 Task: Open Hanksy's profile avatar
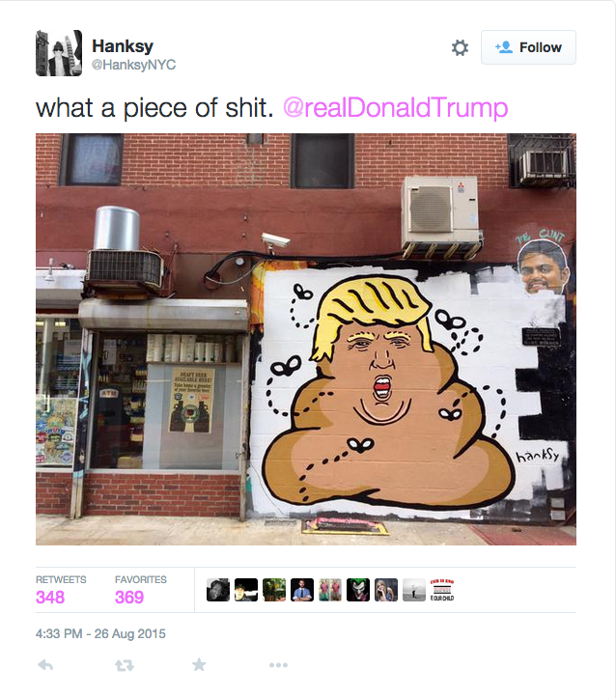click(59, 53)
